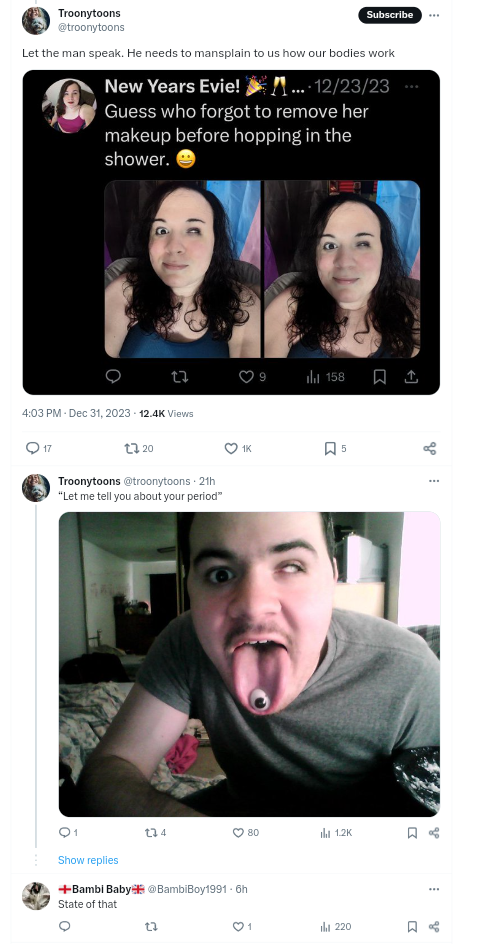Click the Subscribe button
477x944 pixels.
(390, 15)
